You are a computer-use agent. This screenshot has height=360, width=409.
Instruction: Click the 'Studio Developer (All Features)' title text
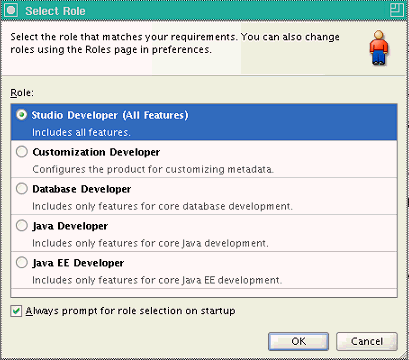coord(110,115)
